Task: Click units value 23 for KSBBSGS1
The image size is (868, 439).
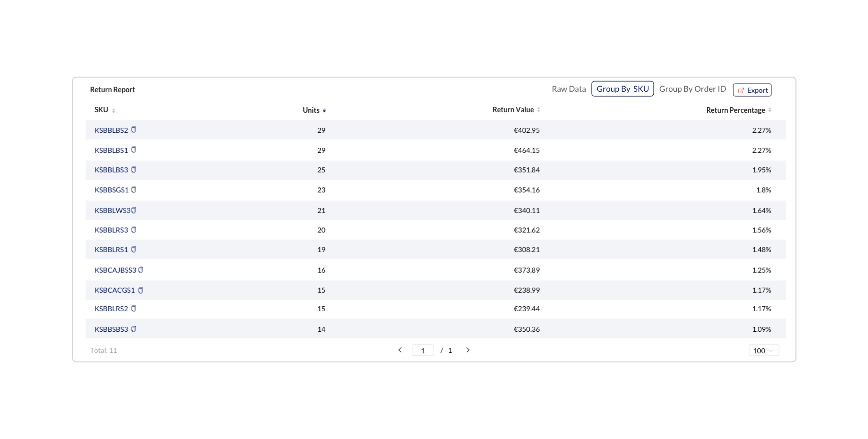Action: click(x=321, y=190)
